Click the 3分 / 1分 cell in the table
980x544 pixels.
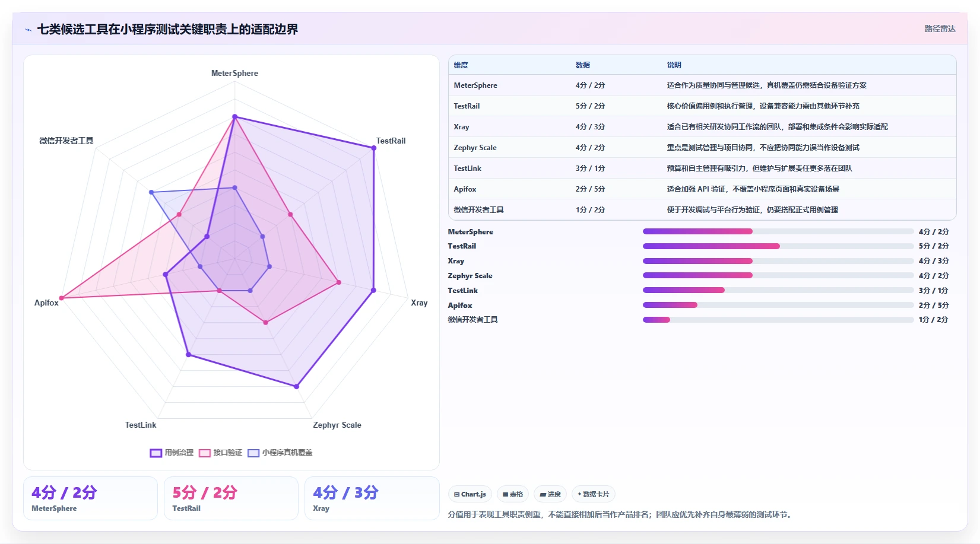click(590, 168)
